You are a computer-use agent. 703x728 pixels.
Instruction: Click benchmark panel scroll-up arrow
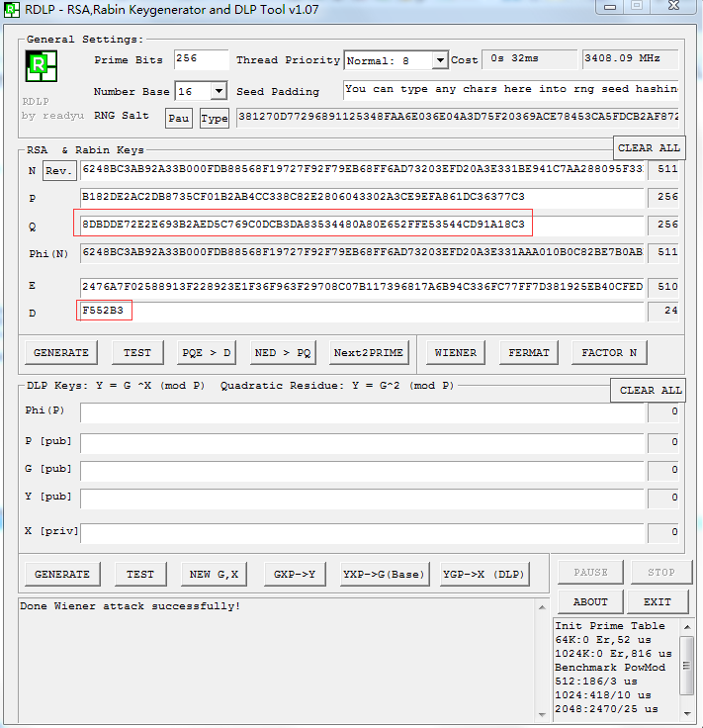[688, 627]
